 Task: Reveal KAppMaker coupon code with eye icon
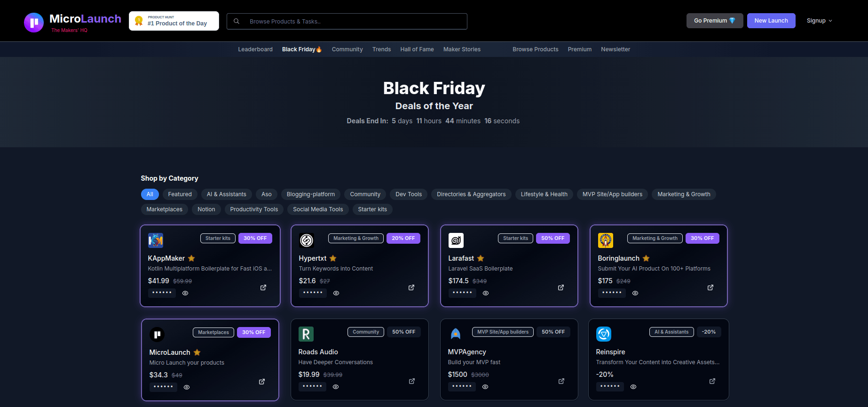[185, 293]
